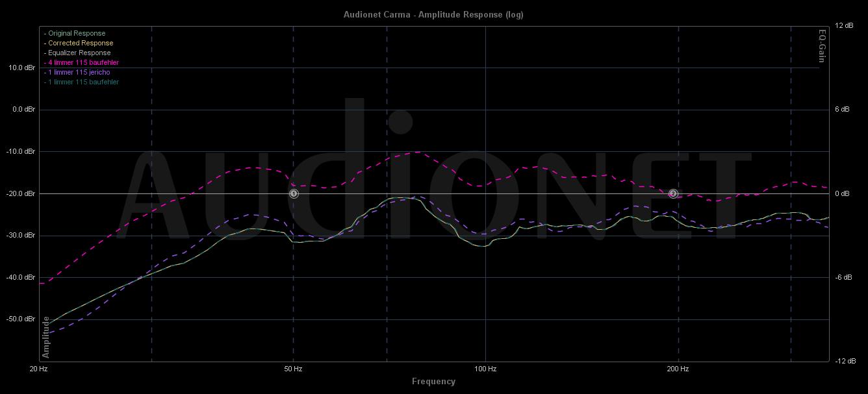Screen dimensions: 868x394
Task: Click the -50.0 dBr amplitude tick label
Action: click(x=20, y=319)
